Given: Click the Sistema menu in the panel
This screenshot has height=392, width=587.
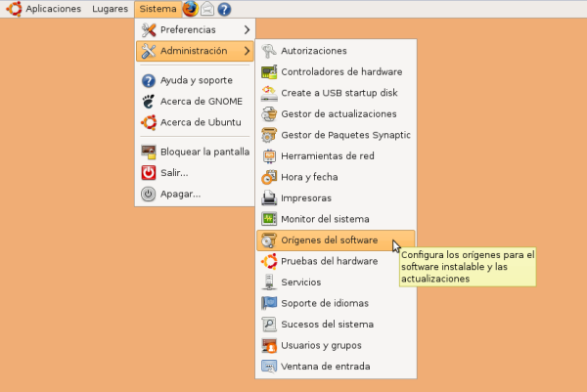Looking at the screenshot, I should coord(157,9).
